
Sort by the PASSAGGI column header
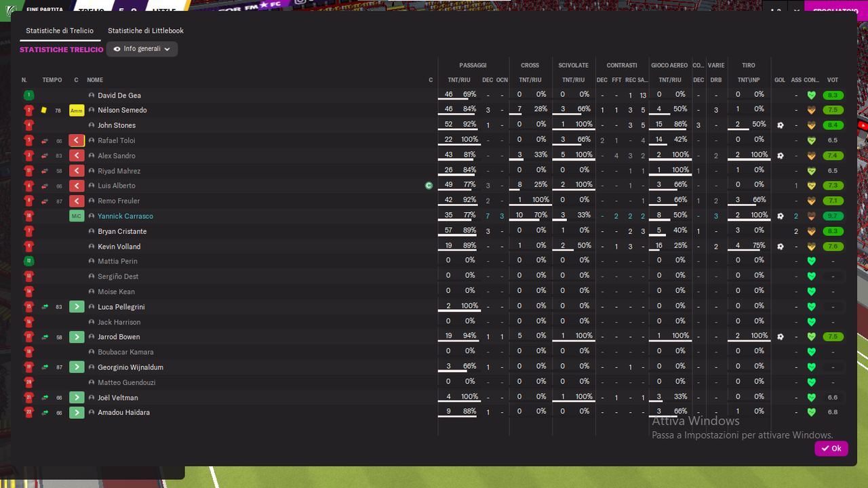[473, 66]
